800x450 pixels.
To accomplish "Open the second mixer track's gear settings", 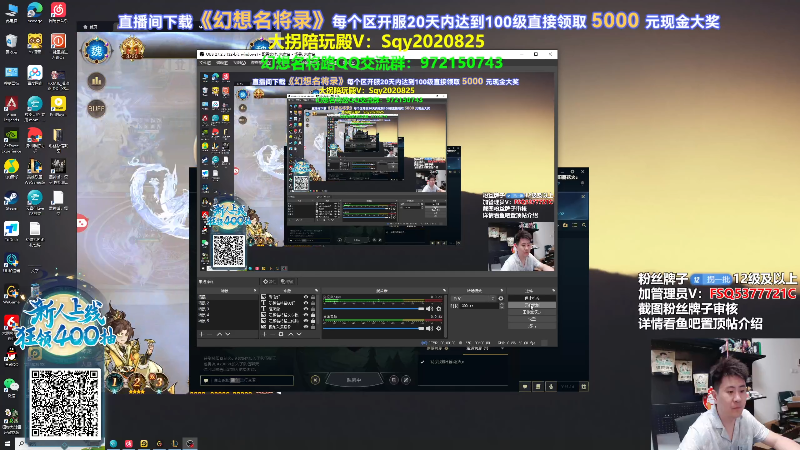I will click(x=439, y=329).
